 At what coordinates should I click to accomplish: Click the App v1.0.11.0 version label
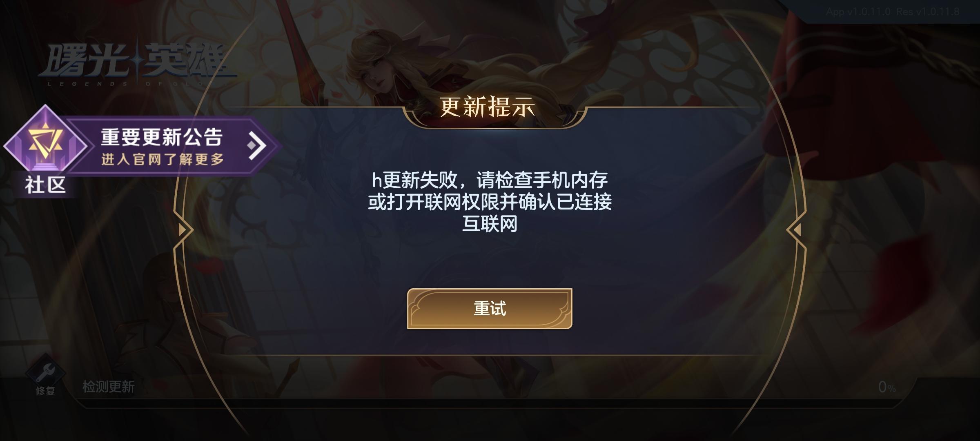coord(858,12)
